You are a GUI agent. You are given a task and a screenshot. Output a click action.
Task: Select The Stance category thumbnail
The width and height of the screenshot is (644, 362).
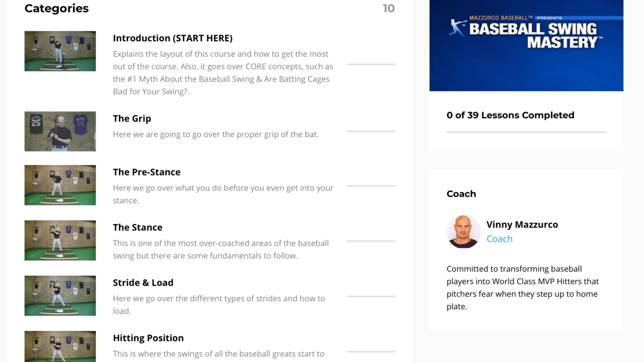coord(60,240)
